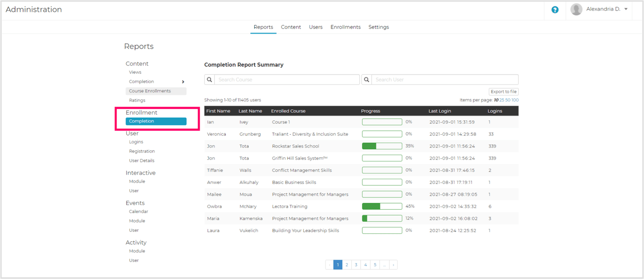Expand Content Completion submenu chevron

coord(183,82)
